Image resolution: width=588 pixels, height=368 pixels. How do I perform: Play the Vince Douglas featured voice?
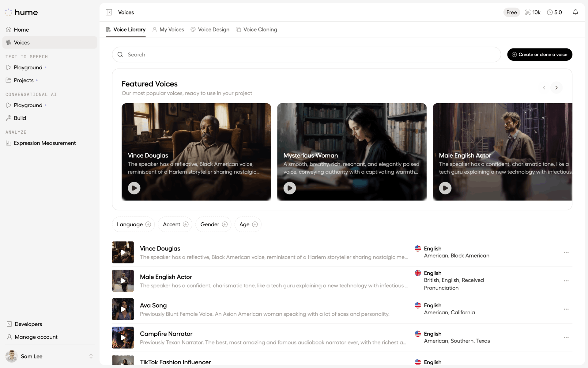click(x=134, y=188)
